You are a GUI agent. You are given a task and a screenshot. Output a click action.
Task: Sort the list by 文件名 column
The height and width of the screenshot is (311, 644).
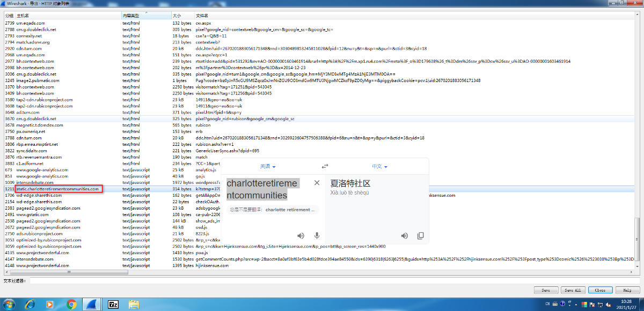pyautogui.click(x=413, y=16)
